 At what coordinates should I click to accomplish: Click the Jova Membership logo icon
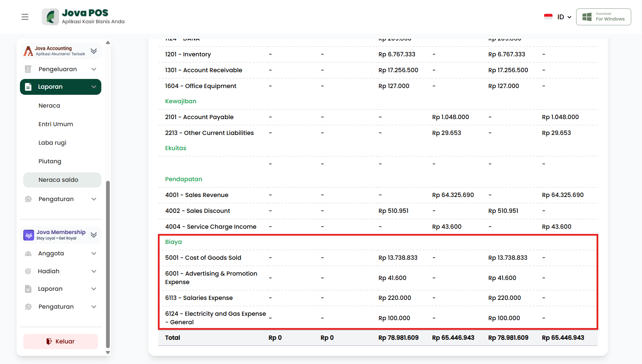click(x=29, y=235)
